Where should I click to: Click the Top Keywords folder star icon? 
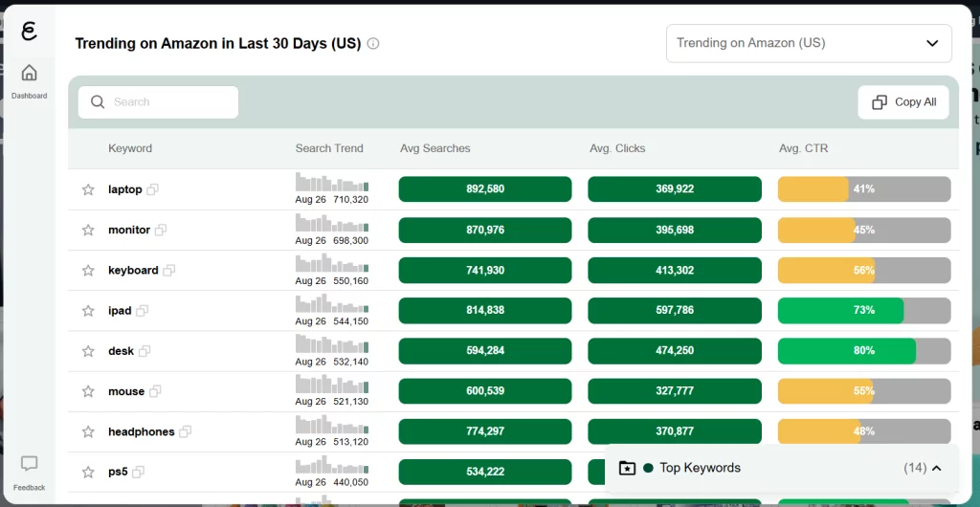click(x=627, y=468)
